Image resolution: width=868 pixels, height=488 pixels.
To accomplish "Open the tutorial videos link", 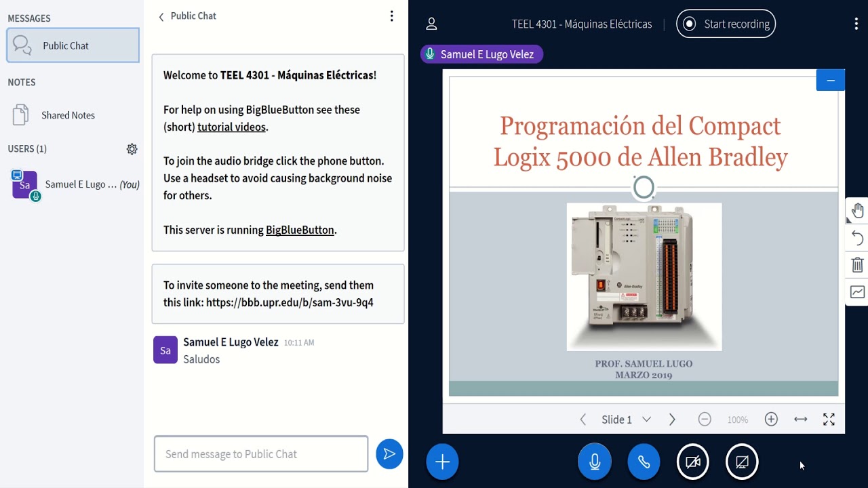I will pos(231,127).
